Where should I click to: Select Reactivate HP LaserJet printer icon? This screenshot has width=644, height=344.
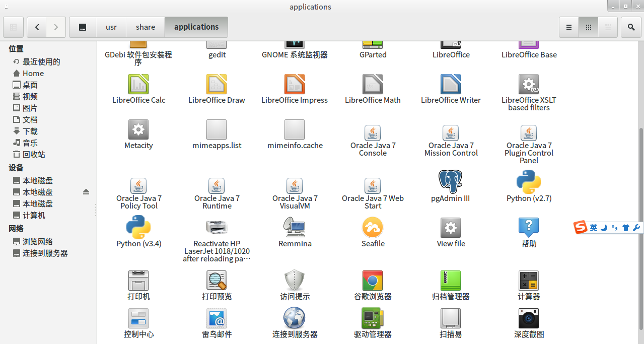click(217, 227)
